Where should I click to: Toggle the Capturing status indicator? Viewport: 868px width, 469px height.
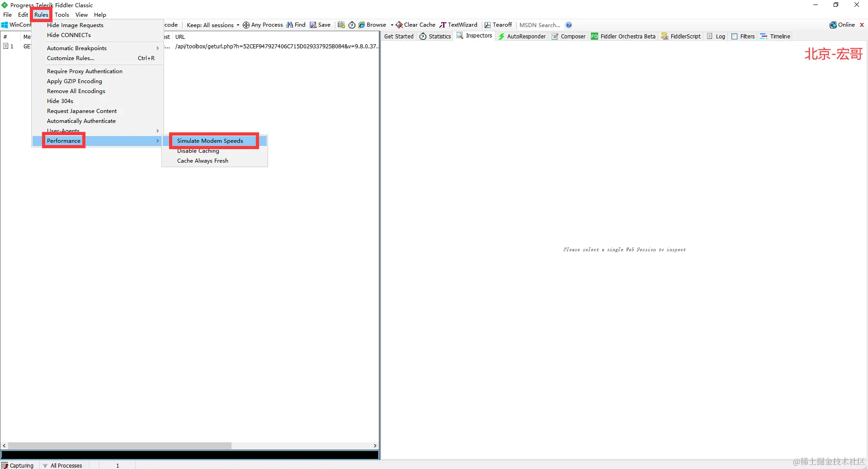[x=18, y=465]
